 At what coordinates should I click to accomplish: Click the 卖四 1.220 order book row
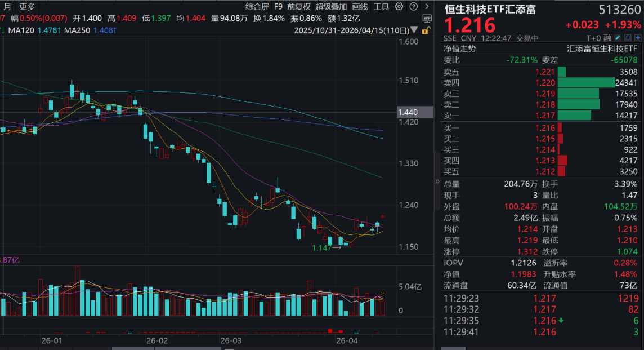pyautogui.click(x=540, y=82)
